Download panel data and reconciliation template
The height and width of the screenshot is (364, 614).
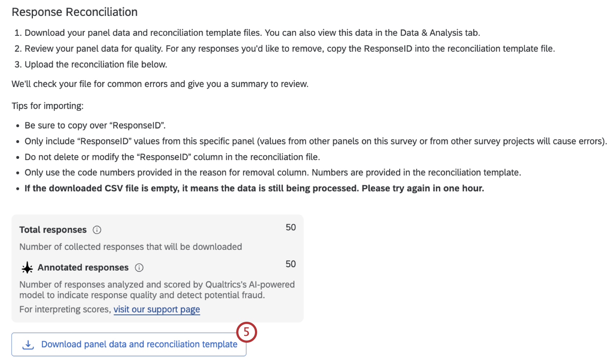point(129,344)
